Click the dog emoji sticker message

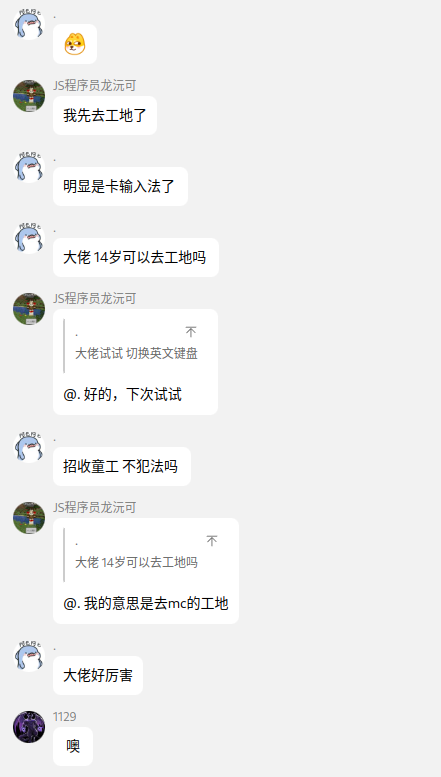click(x=75, y=44)
